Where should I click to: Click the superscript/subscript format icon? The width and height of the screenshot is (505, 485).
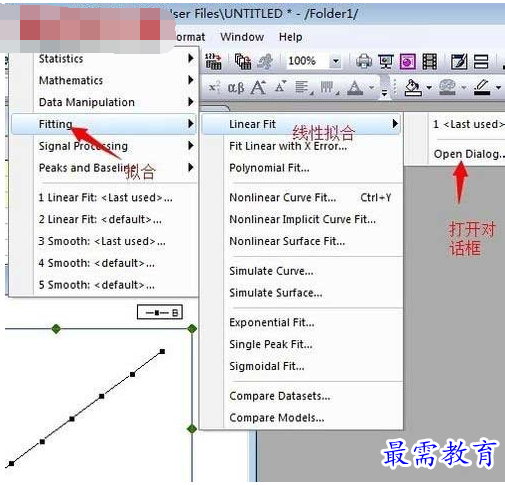click(x=214, y=88)
